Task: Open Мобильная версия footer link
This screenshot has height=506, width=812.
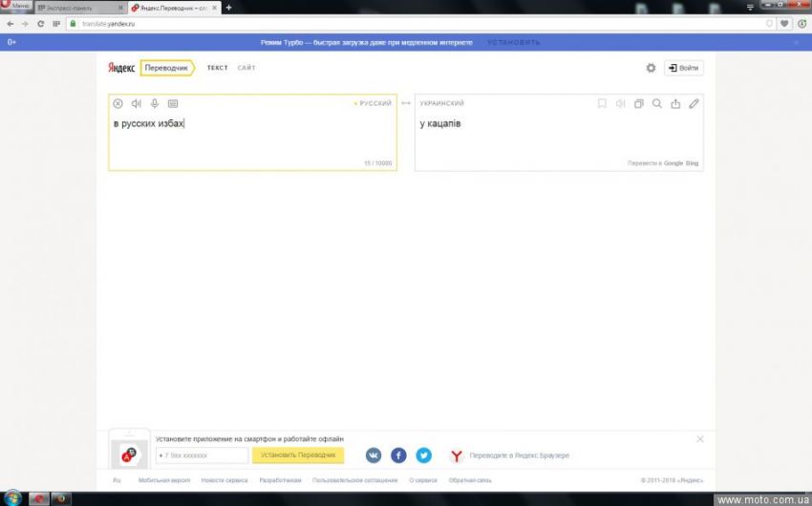Action: click(164, 480)
